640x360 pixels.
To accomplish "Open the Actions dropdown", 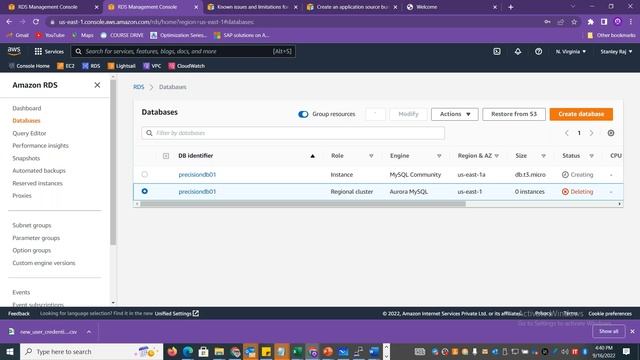I will [x=455, y=114].
